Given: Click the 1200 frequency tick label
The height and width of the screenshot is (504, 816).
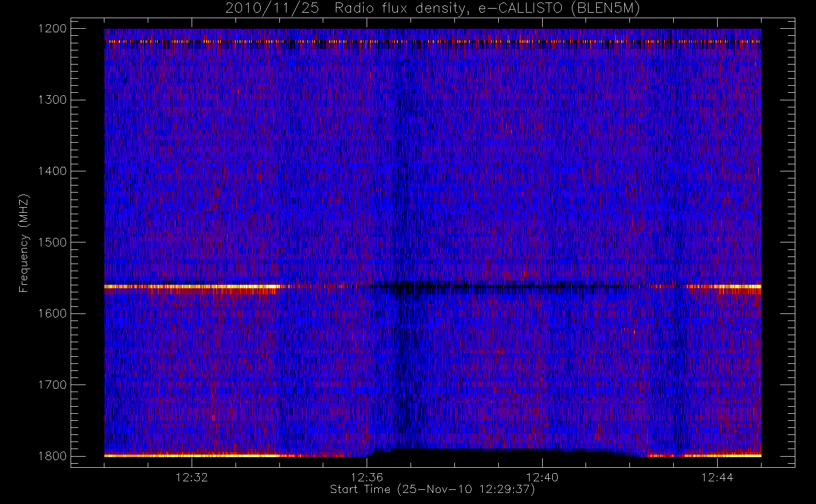Looking at the screenshot, I should pyautogui.click(x=52, y=29).
